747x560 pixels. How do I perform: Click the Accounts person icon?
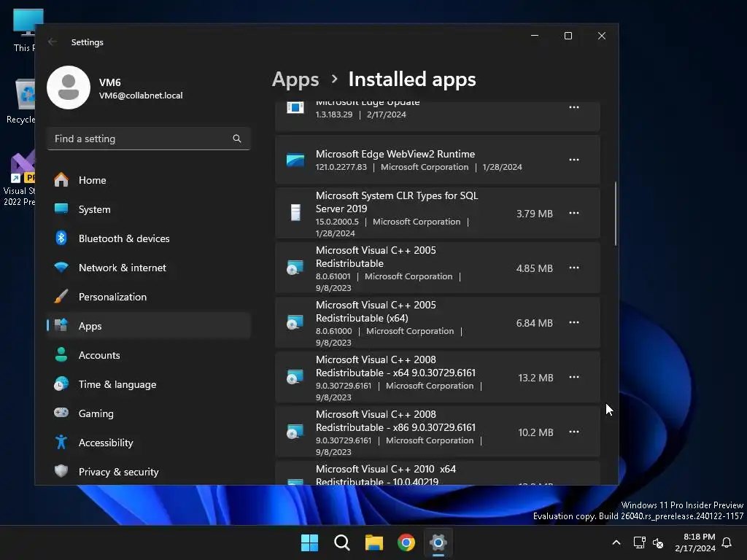61,354
